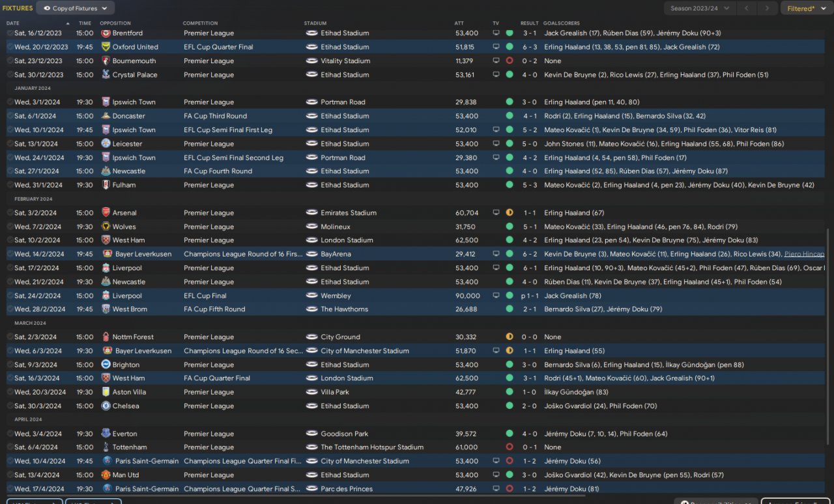Click the Chelsea club badge
The image size is (834, 504).
106,406
